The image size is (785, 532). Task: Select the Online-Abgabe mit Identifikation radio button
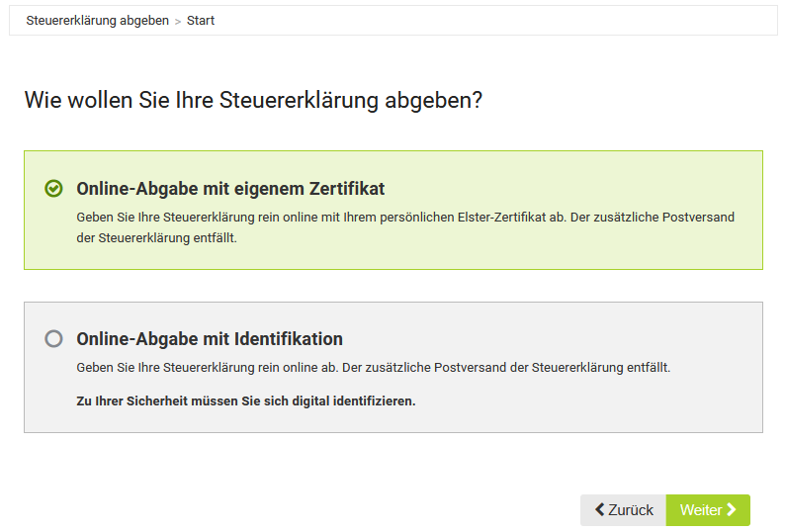pos(53,338)
